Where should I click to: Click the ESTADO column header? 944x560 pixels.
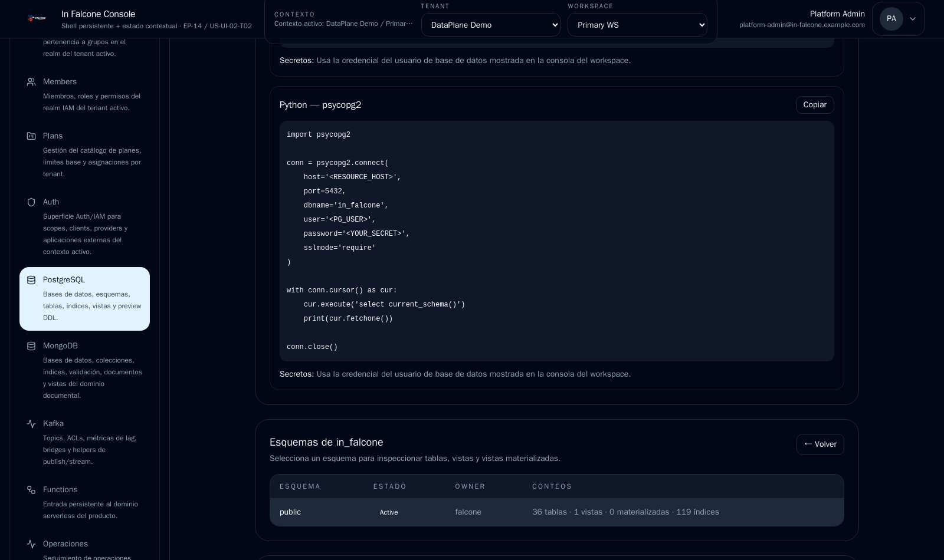(x=390, y=486)
